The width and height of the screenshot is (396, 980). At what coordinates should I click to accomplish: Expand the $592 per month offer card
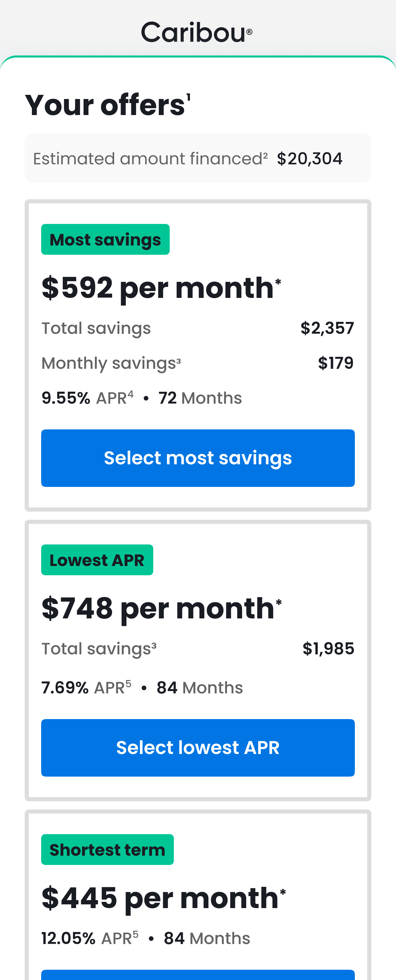click(197, 354)
